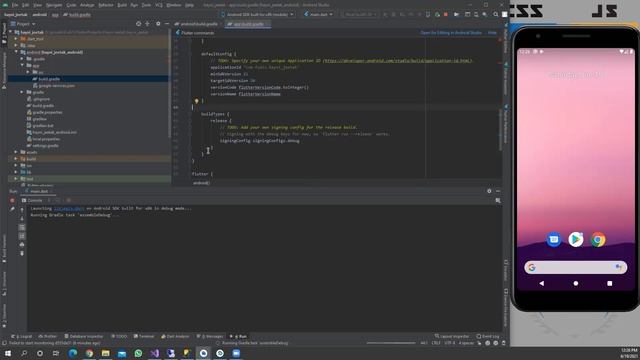This screenshot has height=360, width=640.
Task: Click the Hide link in the Flutter commands bar
Action: 492,33
